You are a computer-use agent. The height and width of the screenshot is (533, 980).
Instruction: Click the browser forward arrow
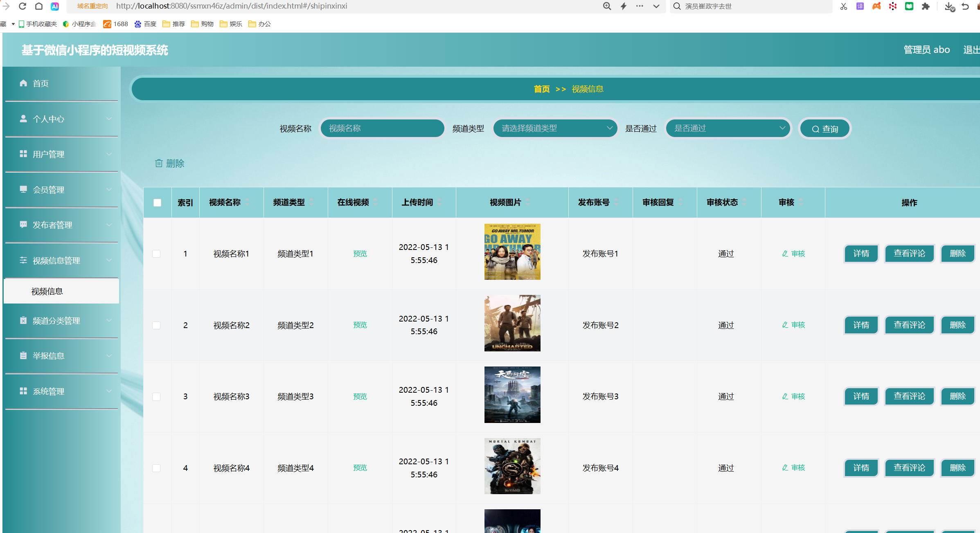[x=6, y=6]
